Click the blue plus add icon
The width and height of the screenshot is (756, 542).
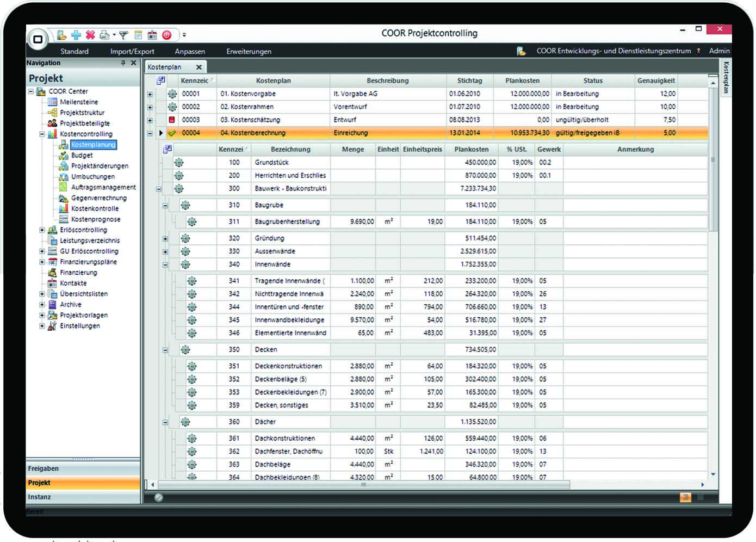76,35
